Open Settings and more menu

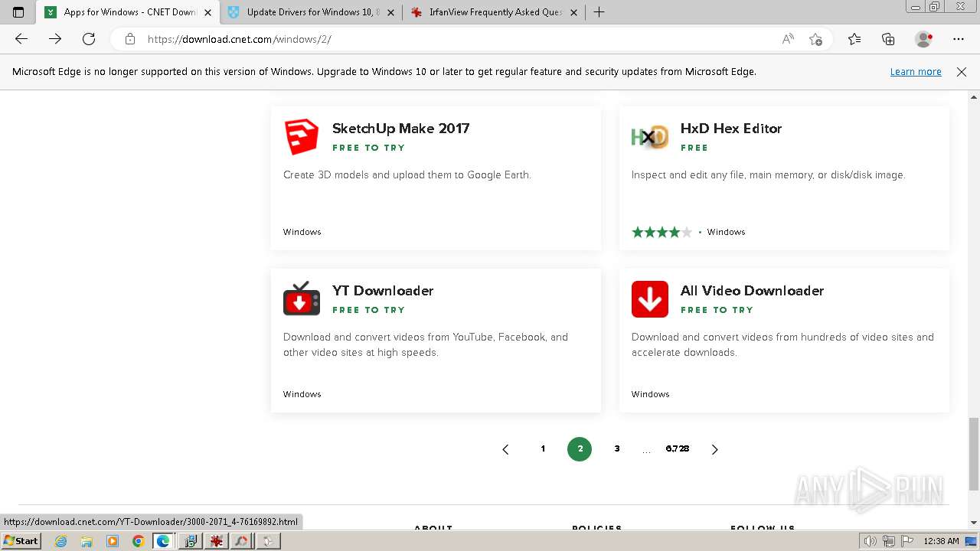(x=959, y=39)
